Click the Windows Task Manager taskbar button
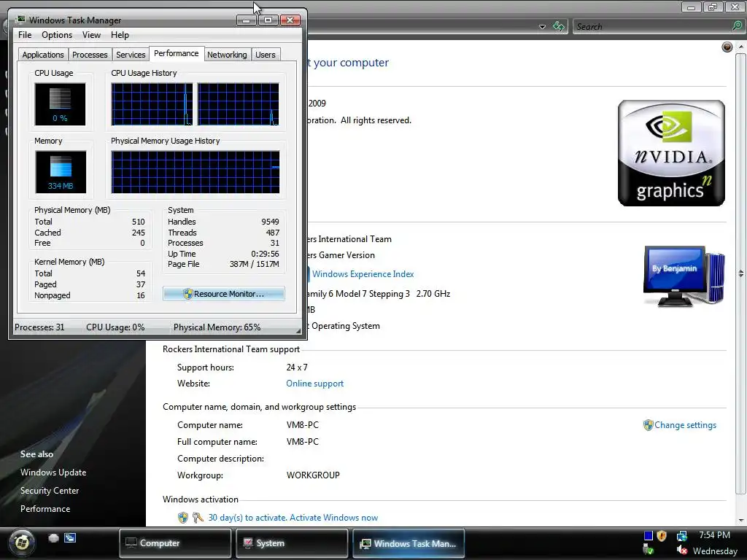Screen dimensions: 747x560 409,543
